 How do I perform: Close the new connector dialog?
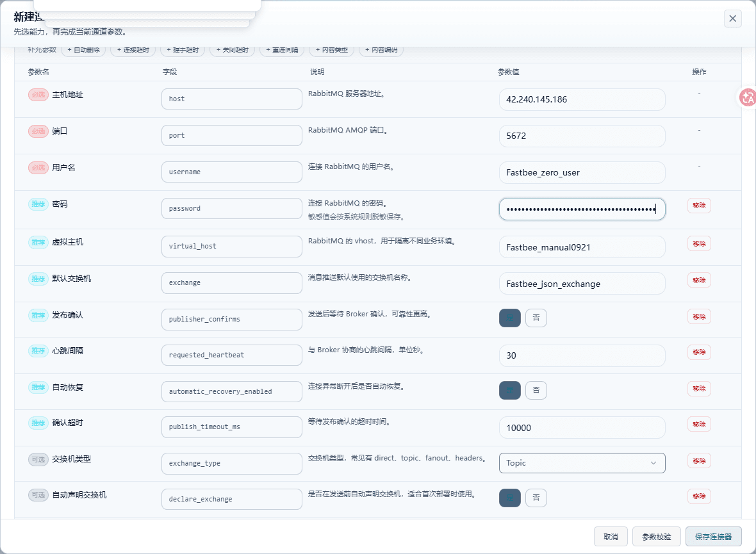pos(732,19)
